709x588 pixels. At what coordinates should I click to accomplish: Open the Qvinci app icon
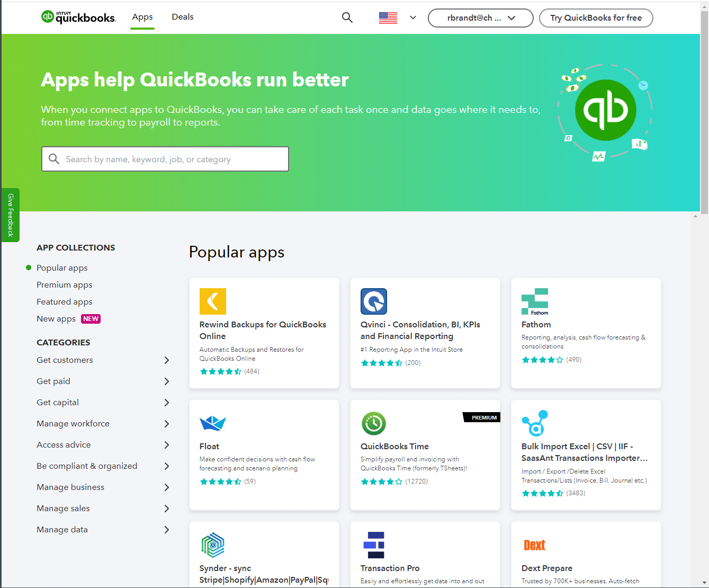pos(374,301)
